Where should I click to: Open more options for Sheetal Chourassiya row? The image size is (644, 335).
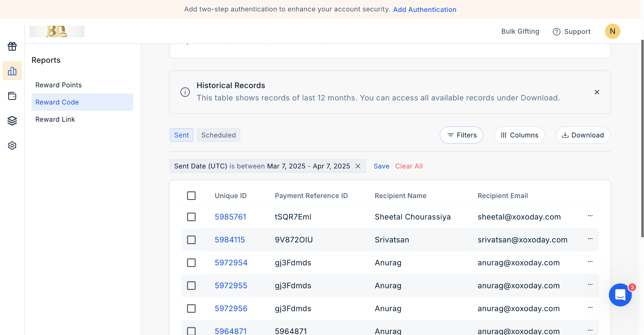click(590, 216)
